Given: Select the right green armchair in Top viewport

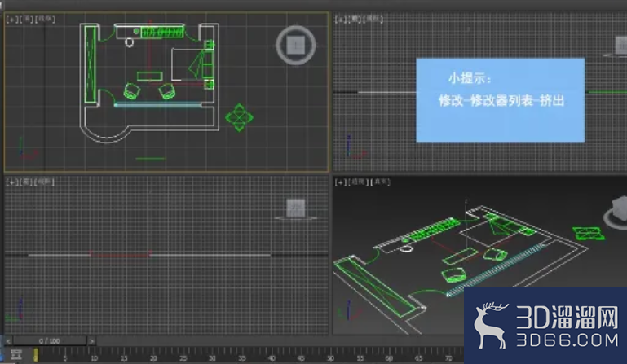Looking at the screenshot, I should pyautogui.click(x=167, y=91).
